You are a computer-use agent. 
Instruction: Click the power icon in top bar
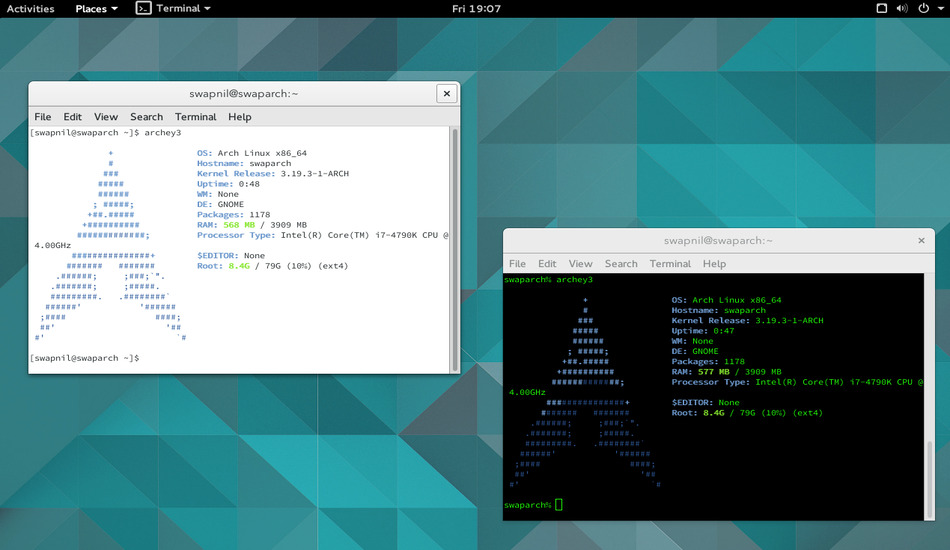coord(923,8)
